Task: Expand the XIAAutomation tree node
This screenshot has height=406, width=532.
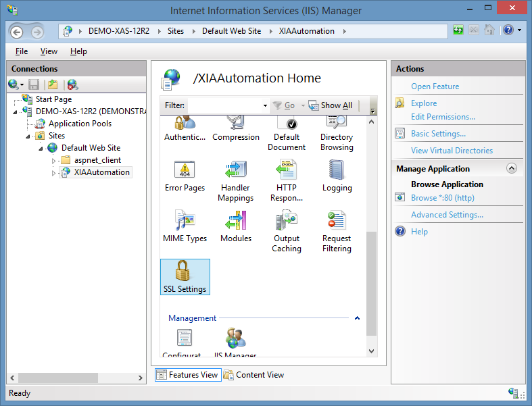Action: [x=53, y=173]
